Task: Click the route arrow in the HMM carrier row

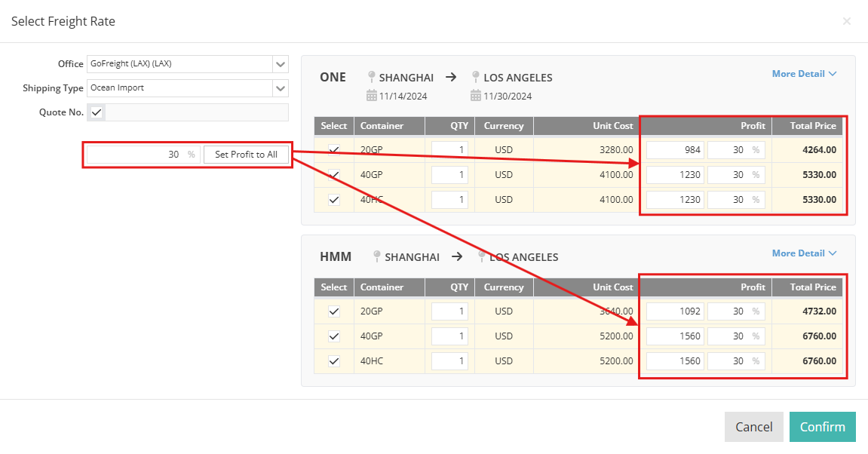Action: coord(457,256)
